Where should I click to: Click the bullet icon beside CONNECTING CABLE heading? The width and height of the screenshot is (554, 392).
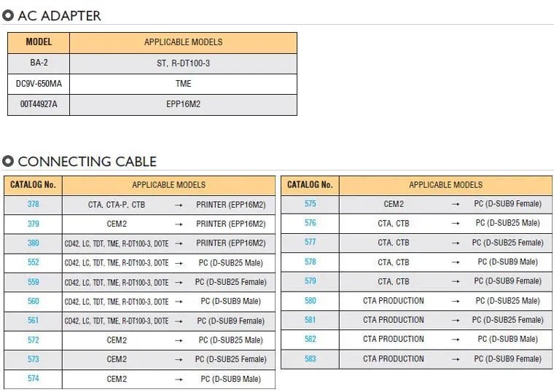8,161
